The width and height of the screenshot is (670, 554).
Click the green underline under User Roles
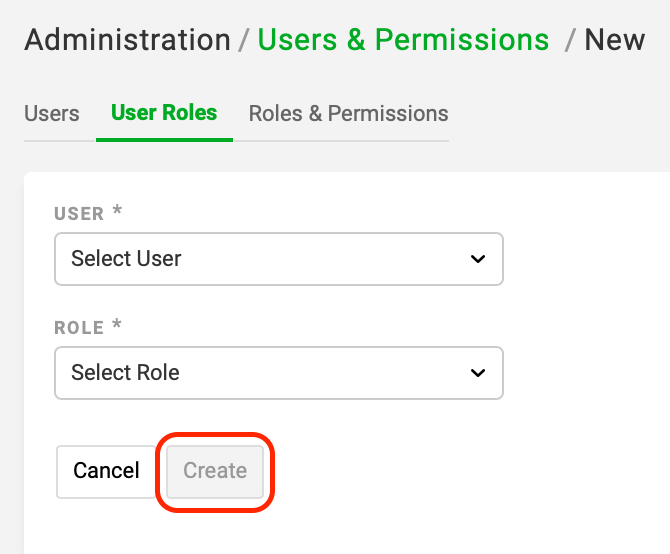(165, 140)
